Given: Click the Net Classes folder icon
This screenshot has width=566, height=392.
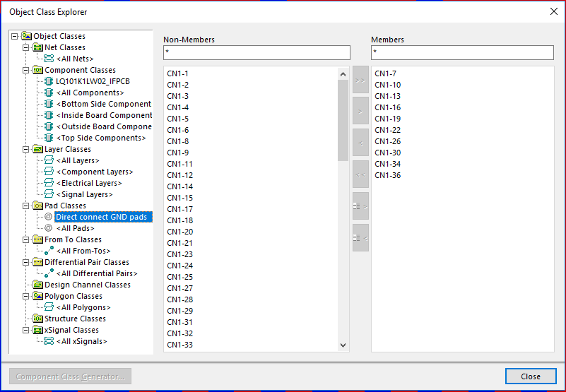Looking at the screenshot, I should click(x=37, y=47).
